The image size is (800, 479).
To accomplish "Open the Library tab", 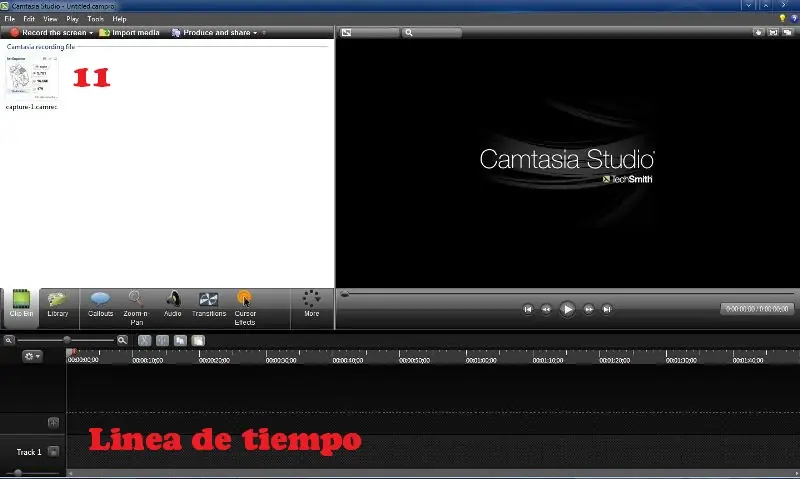I will pyautogui.click(x=58, y=305).
